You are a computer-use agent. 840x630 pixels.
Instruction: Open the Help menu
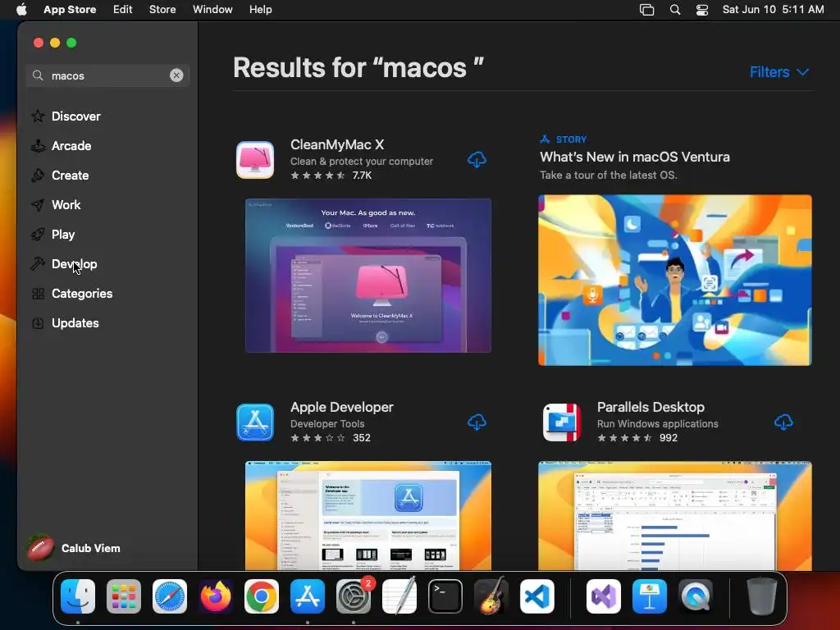coord(260,10)
